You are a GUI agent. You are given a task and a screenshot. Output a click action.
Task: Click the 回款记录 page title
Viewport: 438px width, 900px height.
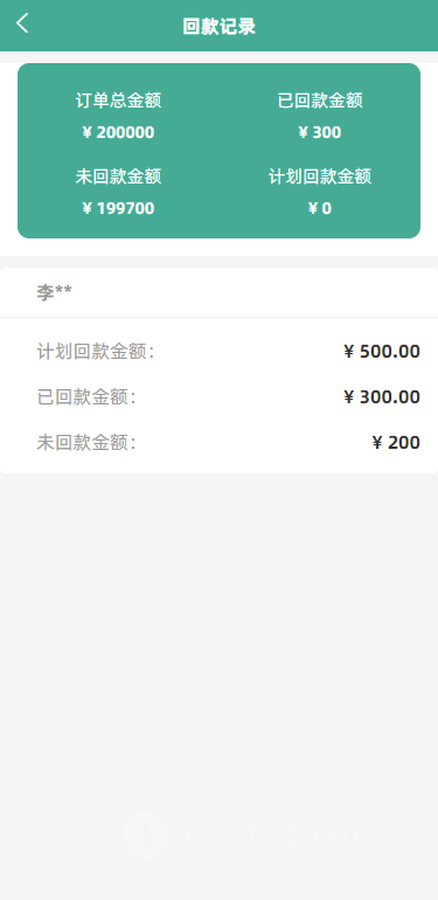(219, 26)
